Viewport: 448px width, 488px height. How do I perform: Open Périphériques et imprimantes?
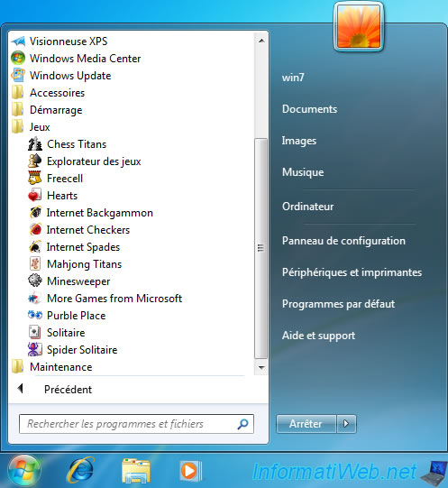click(x=352, y=272)
